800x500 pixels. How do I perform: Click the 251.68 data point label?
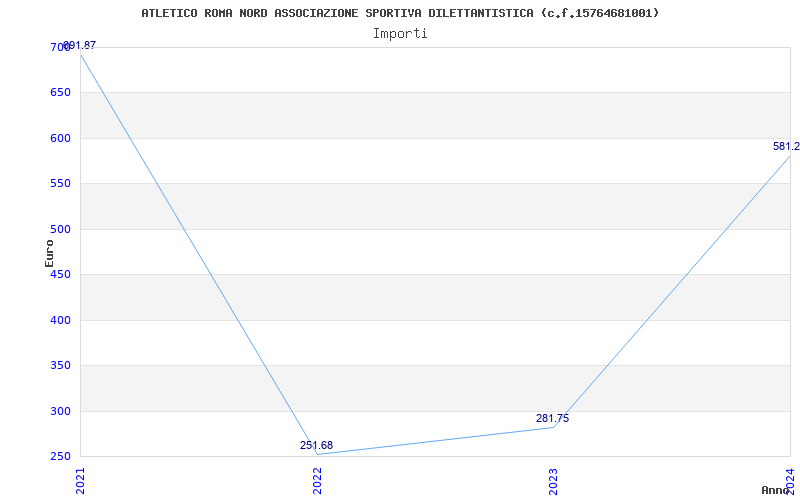point(316,445)
